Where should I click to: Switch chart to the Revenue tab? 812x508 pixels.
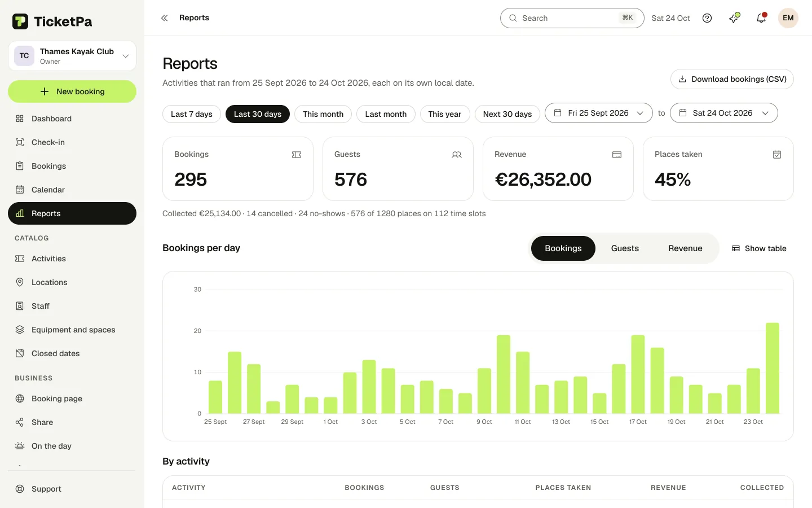tap(685, 248)
